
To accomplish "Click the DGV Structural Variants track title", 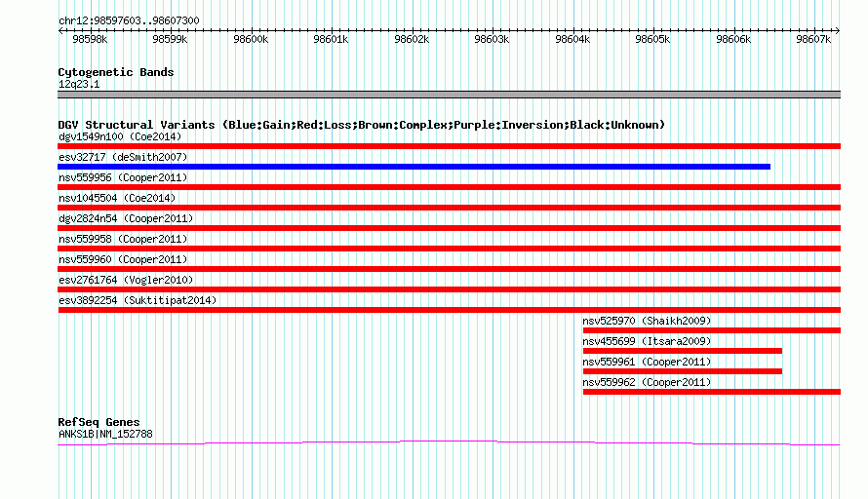I will 362,125.
